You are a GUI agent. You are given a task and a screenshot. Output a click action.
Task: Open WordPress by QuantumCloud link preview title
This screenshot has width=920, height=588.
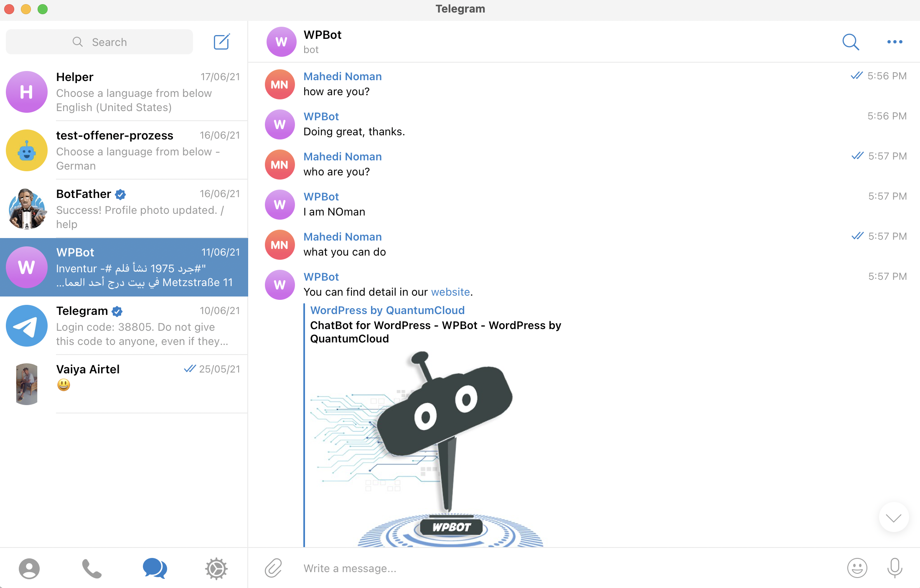point(387,310)
